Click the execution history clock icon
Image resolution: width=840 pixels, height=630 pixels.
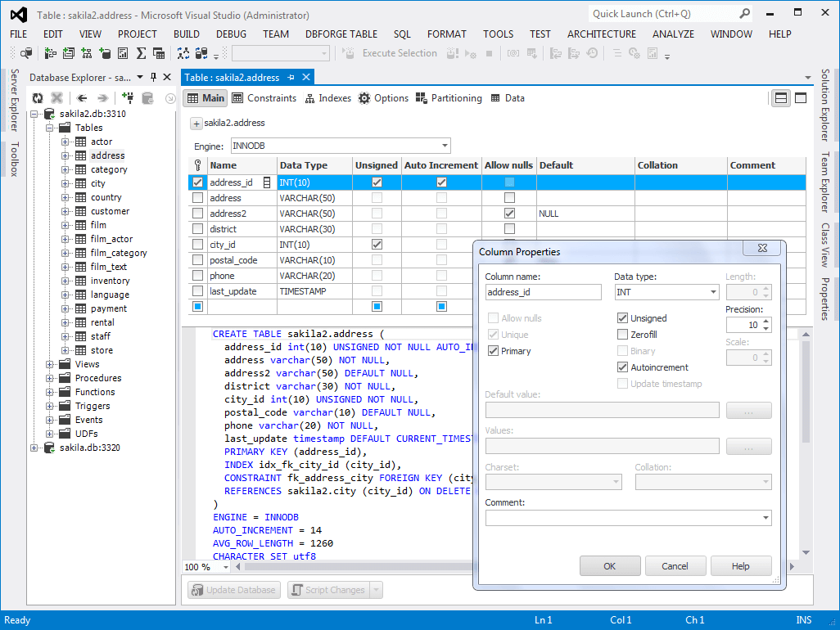(592, 53)
